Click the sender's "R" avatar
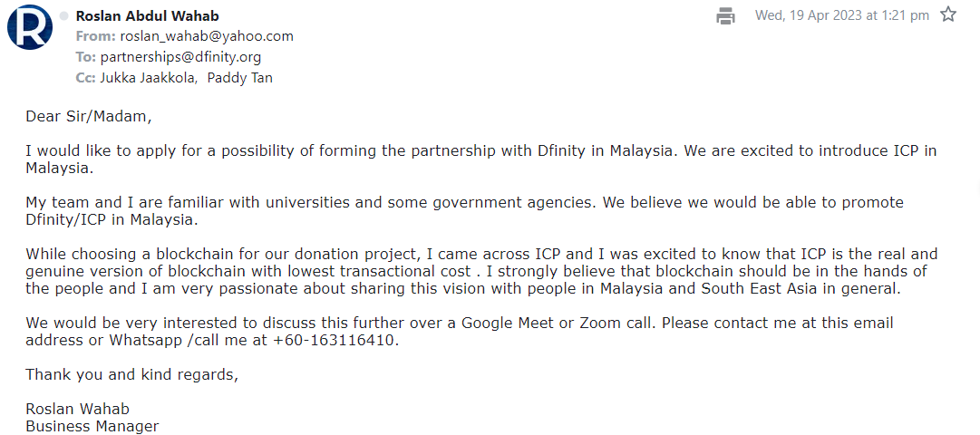Screen dimensions: 980x435 pos(29,27)
